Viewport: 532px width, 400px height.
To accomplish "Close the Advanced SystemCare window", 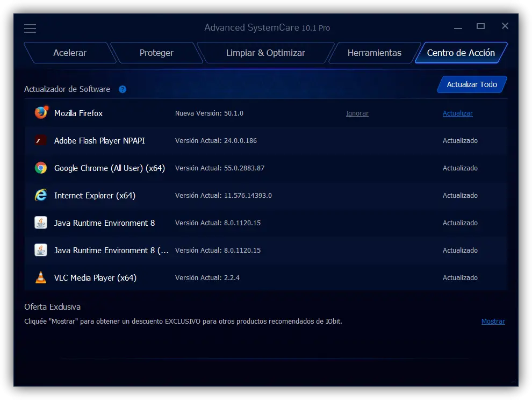I will (x=505, y=26).
